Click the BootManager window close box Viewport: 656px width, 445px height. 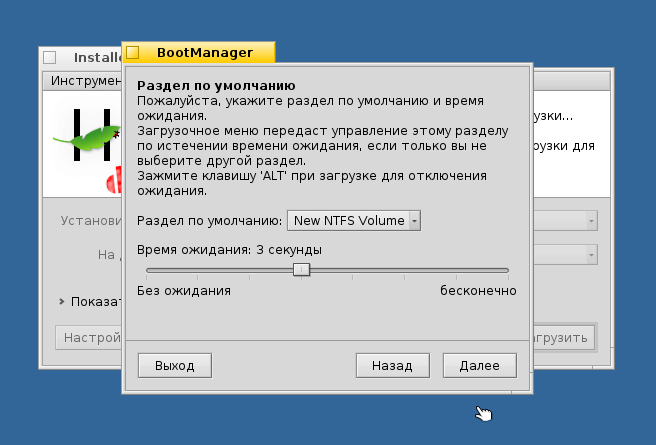133,52
